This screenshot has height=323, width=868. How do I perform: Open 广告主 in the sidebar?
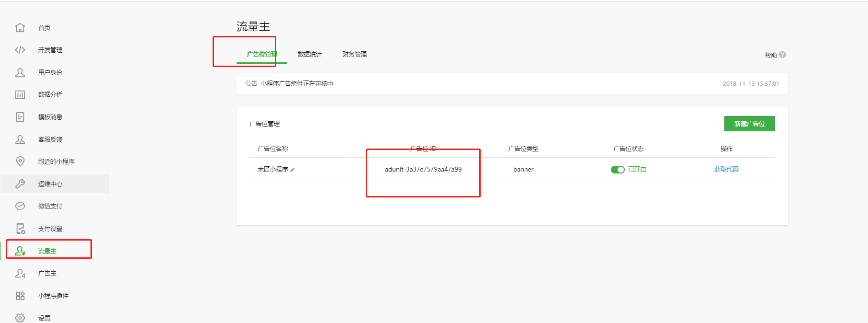47,273
